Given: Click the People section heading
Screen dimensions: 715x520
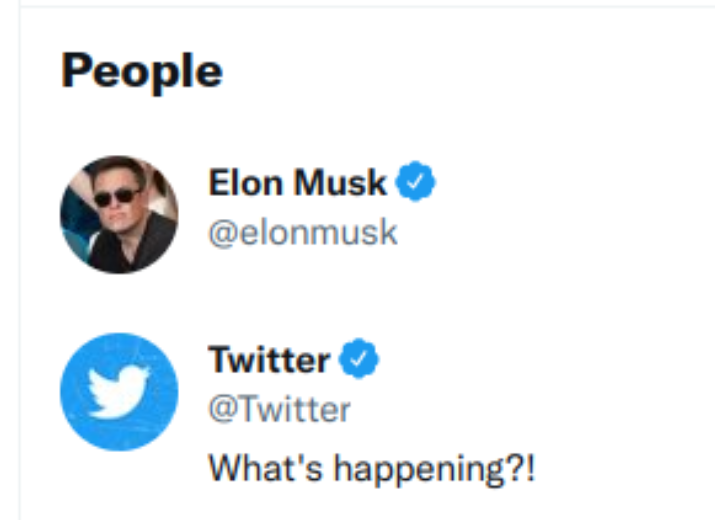Looking at the screenshot, I should pos(141,71).
